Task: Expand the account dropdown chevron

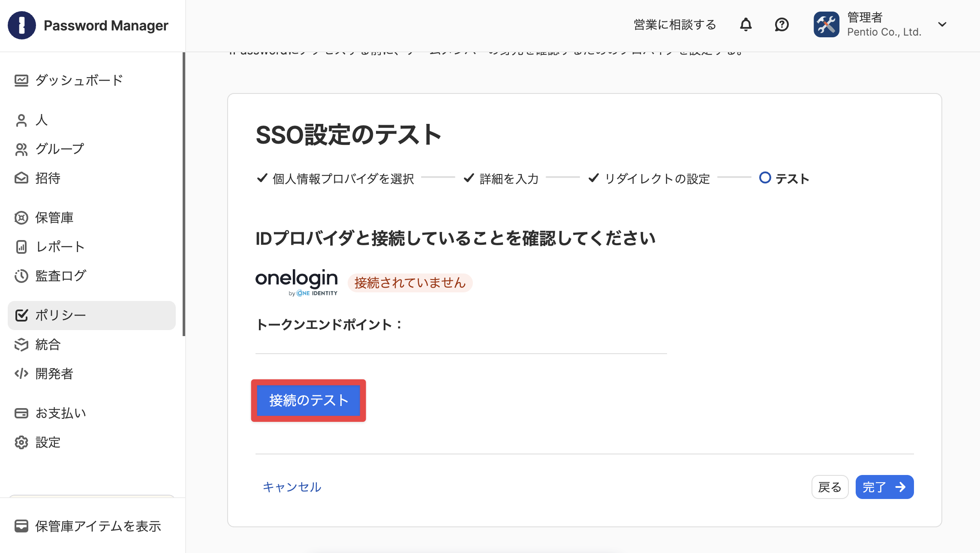Action: click(x=942, y=24)
